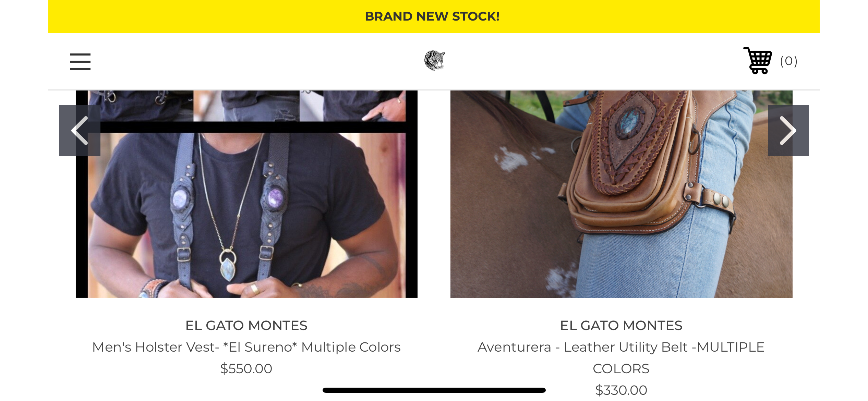Open Men's Holster Vest El Sureno title

(x=246, y=347)
